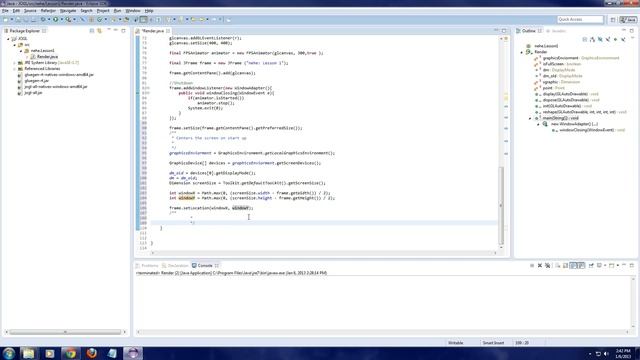The width and height of the screenshot is (640, 360).
Task: Select reshape method in Outline
Action: click(580, 112)
